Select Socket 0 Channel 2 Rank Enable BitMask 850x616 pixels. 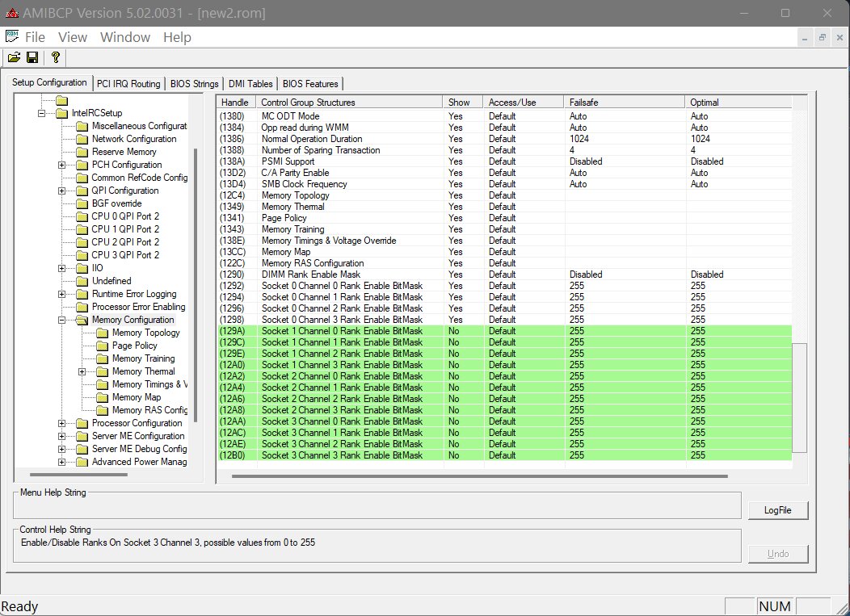tap(504, 308)
